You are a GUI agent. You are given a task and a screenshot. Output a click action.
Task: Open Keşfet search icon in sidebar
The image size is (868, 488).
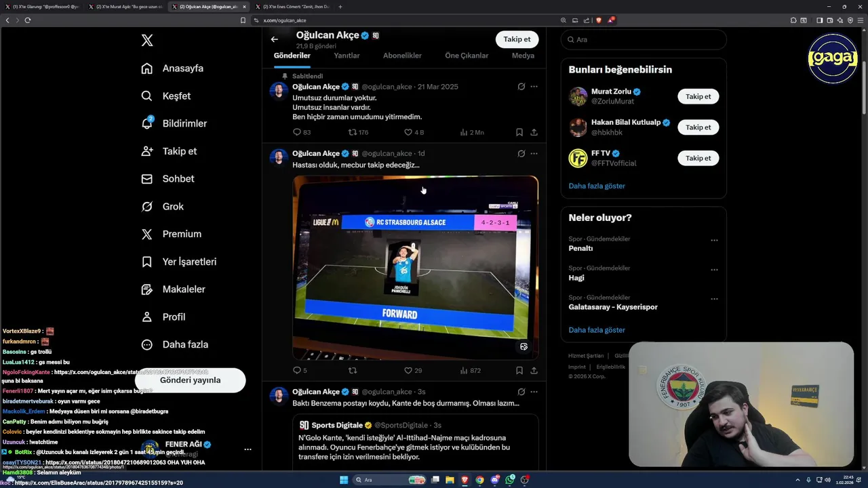146,96
